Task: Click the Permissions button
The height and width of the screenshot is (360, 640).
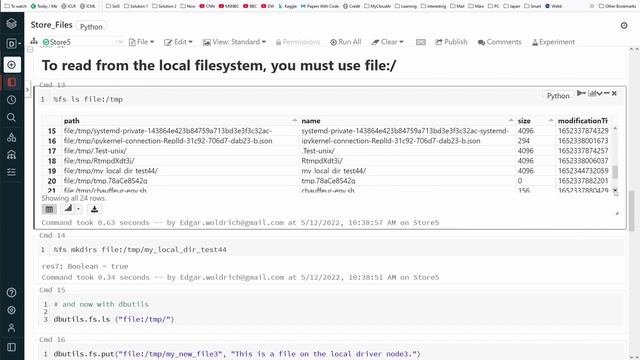Action: [298, 42]
